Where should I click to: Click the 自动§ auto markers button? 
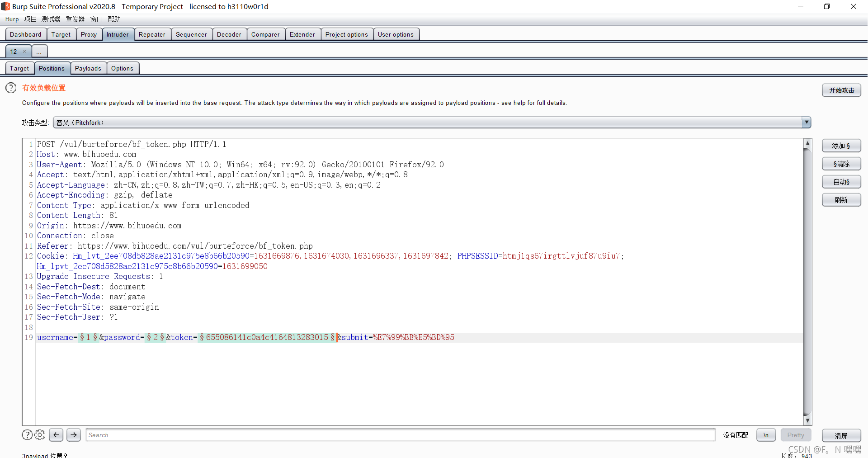click(841, 182)
